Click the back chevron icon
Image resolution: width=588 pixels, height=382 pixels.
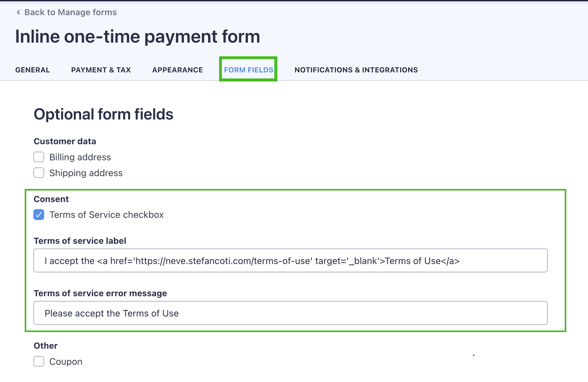point(18,12)
